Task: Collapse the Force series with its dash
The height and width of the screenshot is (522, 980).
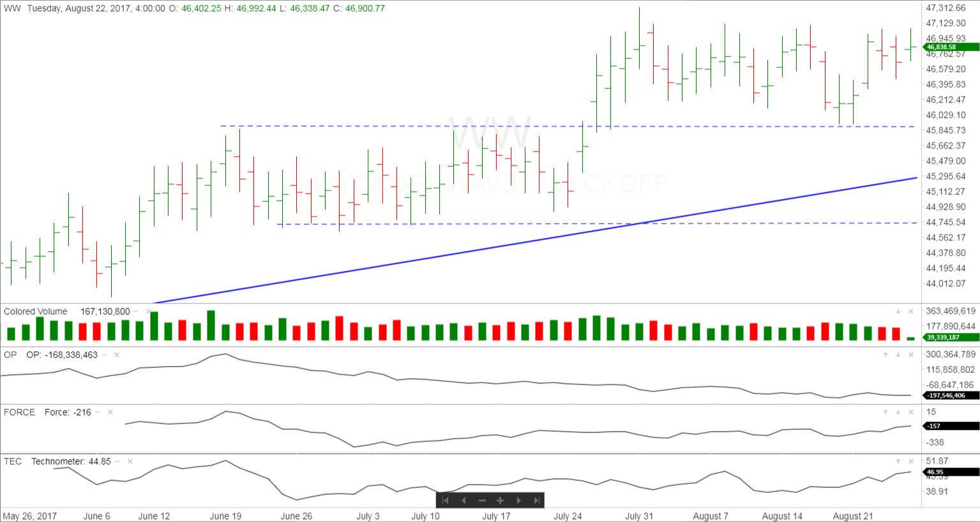Action: point(98,412)
